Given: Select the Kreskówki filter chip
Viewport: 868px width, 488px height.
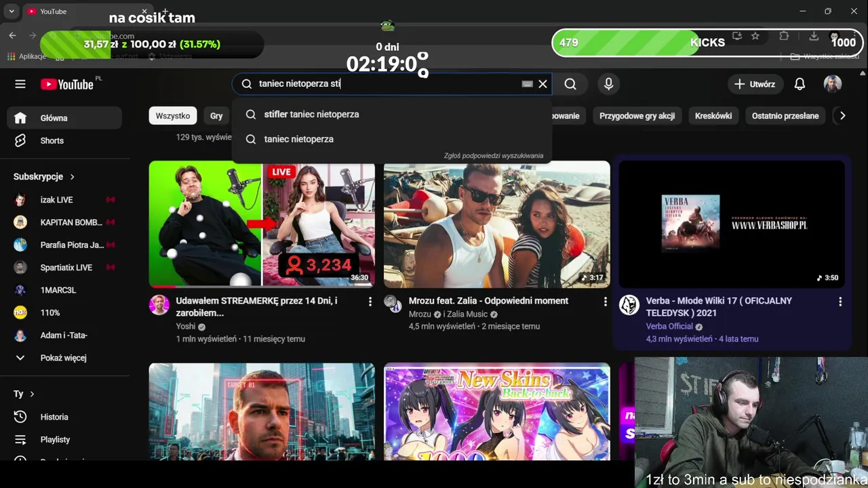Looking at the screenshot, I should (713, 116).
